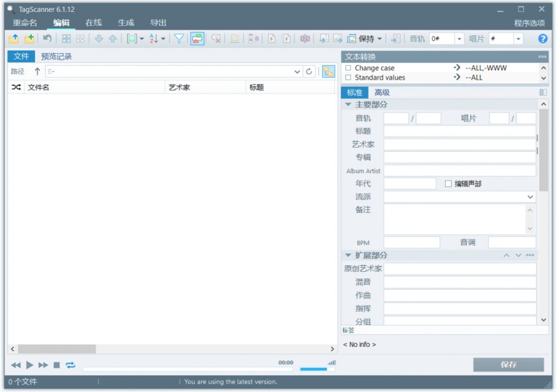Tick the 编辑声部 checkbox
The width and height of the screenshot is (557, 392).
pyautogui.click(x=448, y=184)
